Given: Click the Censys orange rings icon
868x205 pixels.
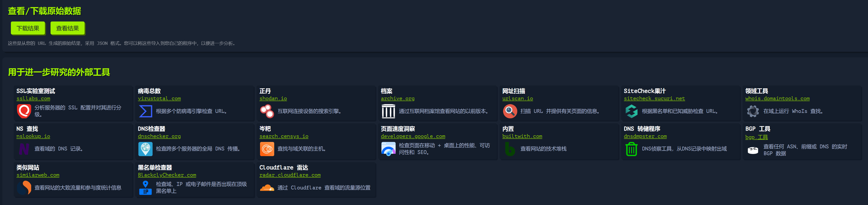Looking at the screenshot, I should 267,149.
